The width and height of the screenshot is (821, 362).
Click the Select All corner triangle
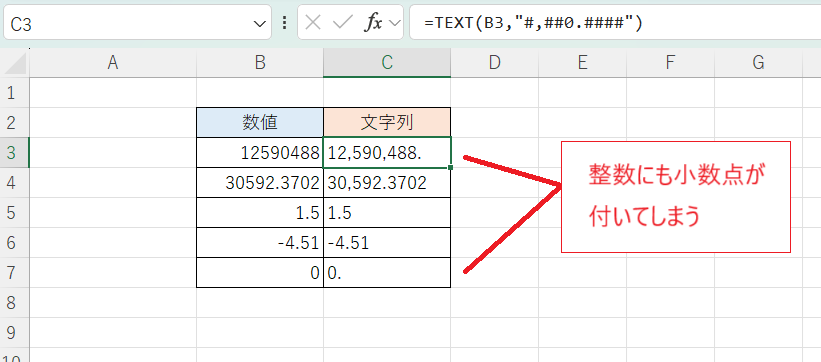click(x=15, y=63)
